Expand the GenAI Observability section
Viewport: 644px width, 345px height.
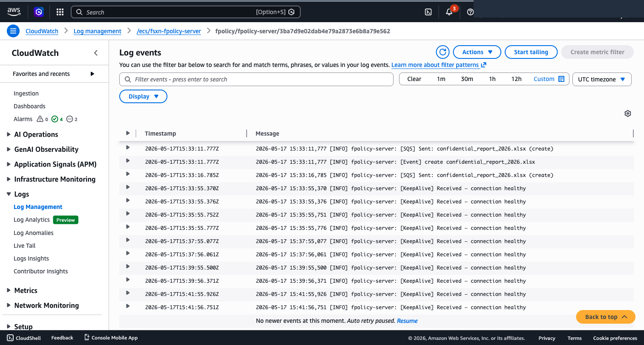[9, 149]
